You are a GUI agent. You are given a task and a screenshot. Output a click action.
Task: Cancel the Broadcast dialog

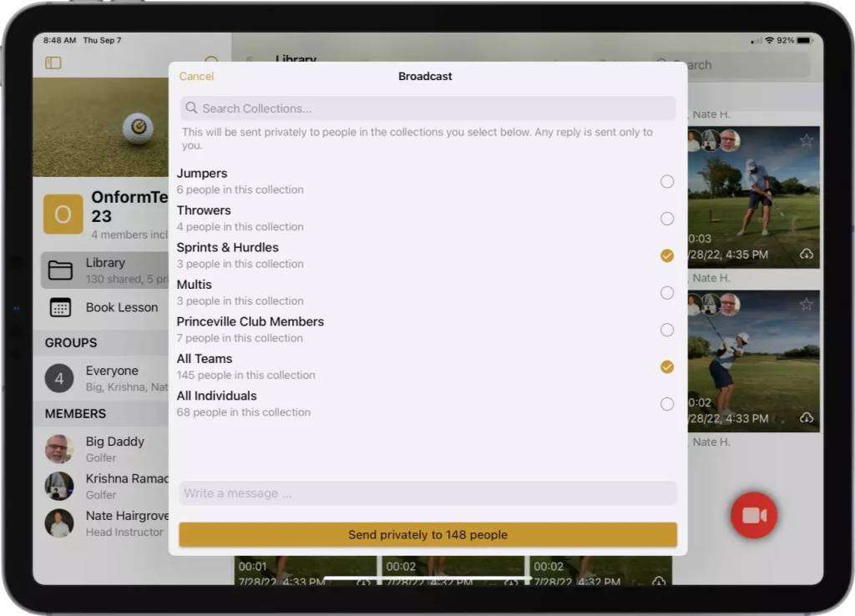196,76
